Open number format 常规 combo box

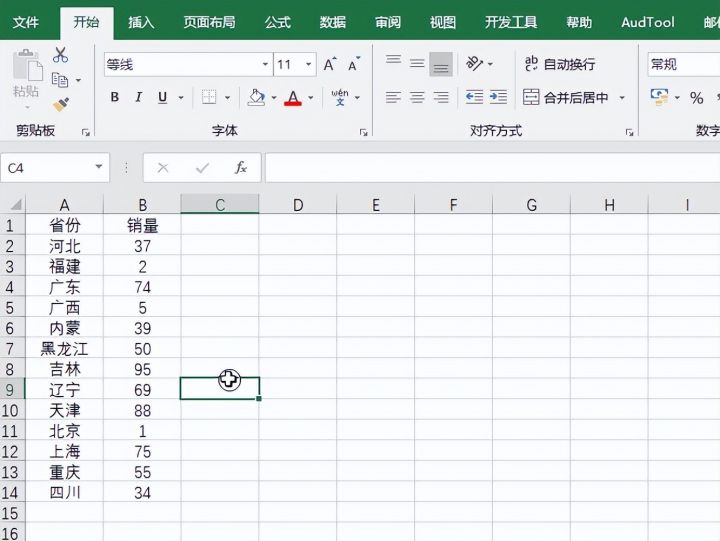[684, 64]
